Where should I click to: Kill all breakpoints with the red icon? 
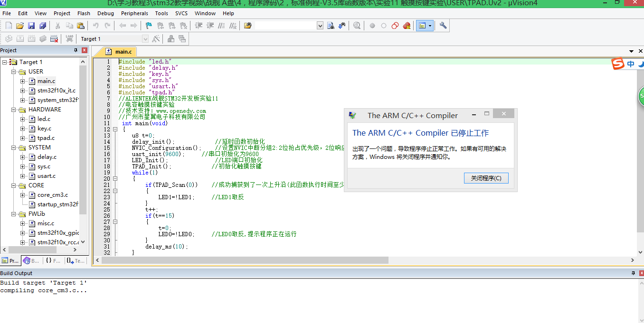(x=407, y=26)
